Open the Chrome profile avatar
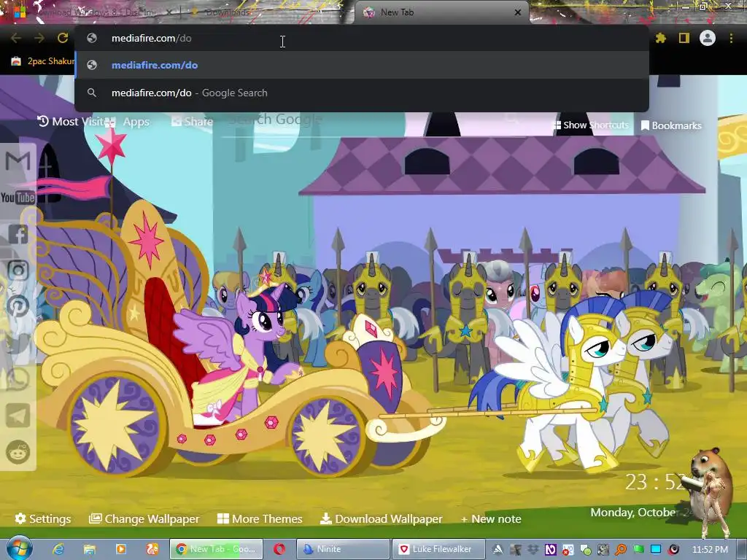 (708, 38)
